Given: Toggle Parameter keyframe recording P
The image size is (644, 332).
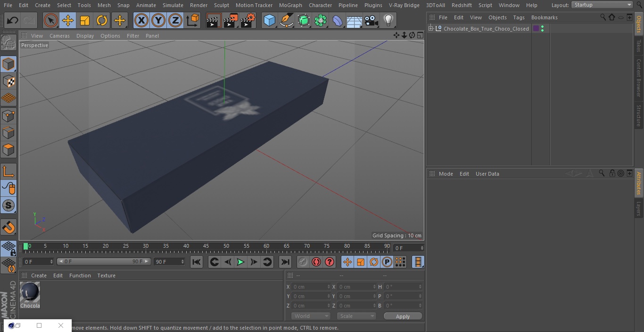Looking at the screenshot, I should 387,262.
